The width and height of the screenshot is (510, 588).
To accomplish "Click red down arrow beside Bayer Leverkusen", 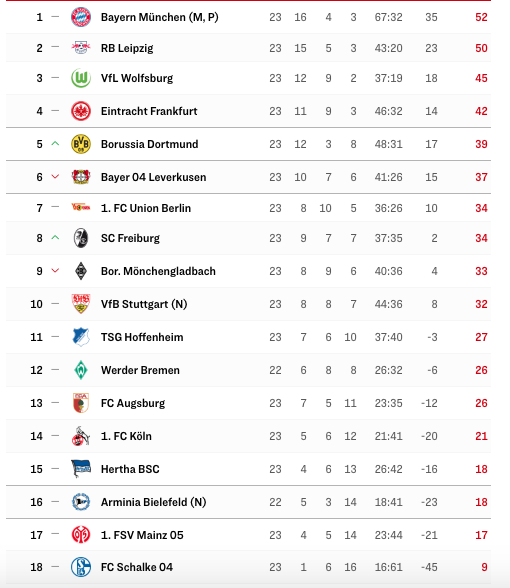I will pyautogui.click(x=55, y=177).
